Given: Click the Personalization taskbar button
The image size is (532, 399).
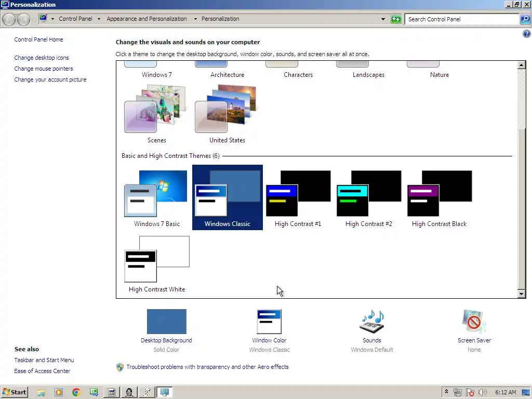Looking at the screenshot, I should click(x=165, y=392).
